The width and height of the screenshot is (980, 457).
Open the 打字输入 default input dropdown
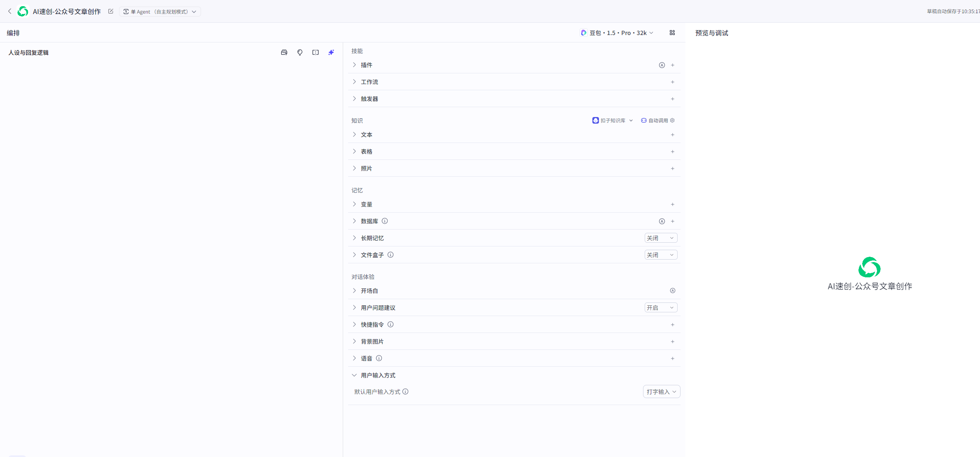point(661,392)
